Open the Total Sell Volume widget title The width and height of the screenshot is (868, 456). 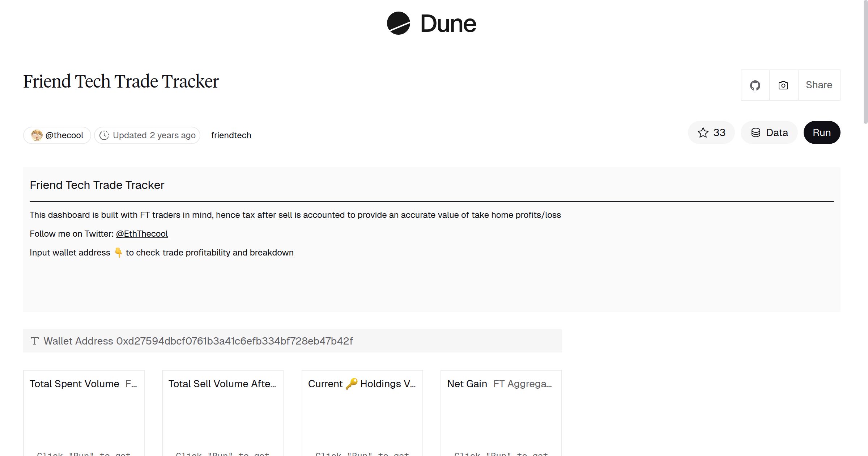pyautogui.click(x=222, y=384)
